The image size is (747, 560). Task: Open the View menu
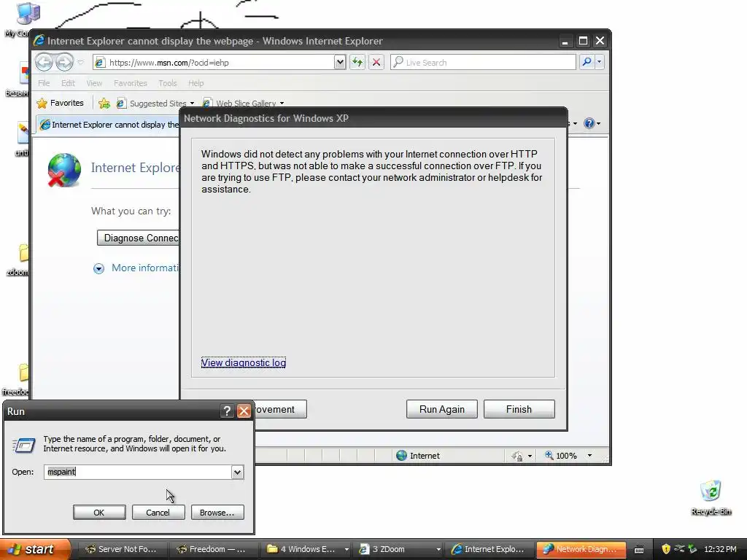pyautogui.click(x=94, y=83)
